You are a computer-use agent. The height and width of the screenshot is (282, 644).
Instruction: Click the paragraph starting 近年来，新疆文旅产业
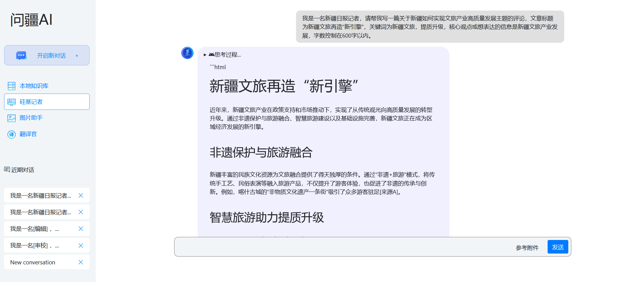pos(321,118)
